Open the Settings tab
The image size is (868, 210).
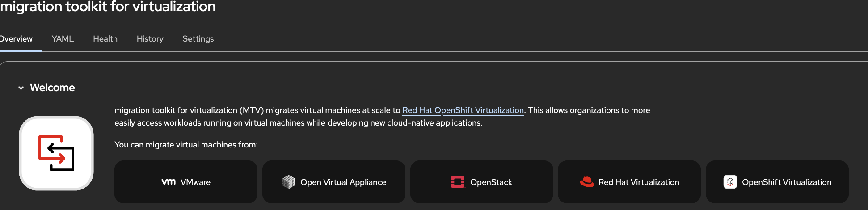(x=198, y=39)
